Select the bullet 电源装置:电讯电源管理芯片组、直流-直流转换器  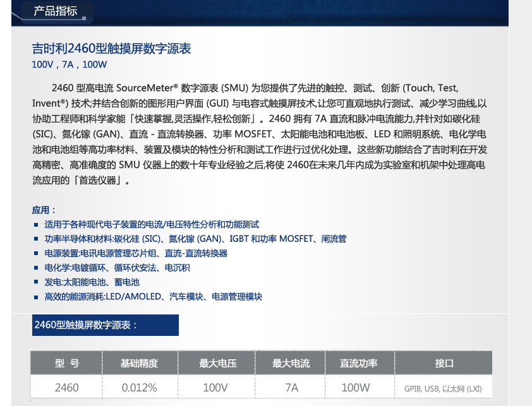click(x=136, y=253)
